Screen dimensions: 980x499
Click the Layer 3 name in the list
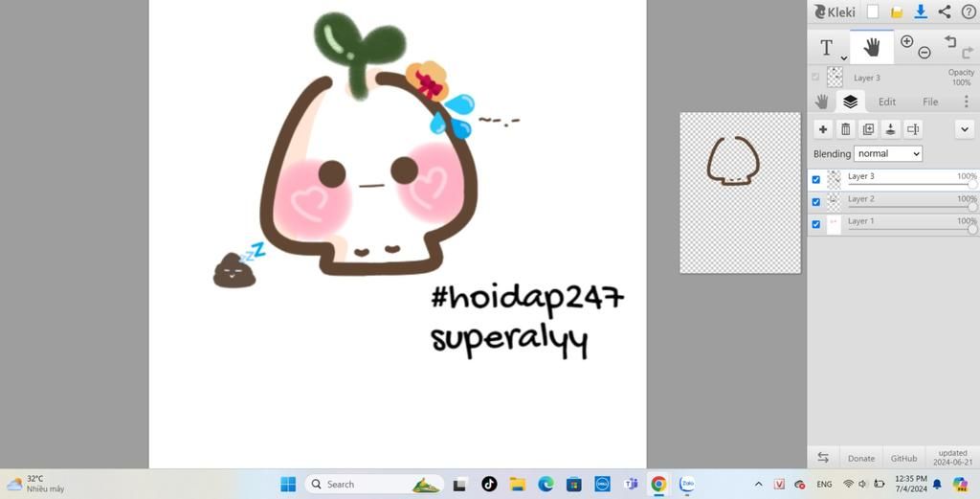click(x=860, y=176)
